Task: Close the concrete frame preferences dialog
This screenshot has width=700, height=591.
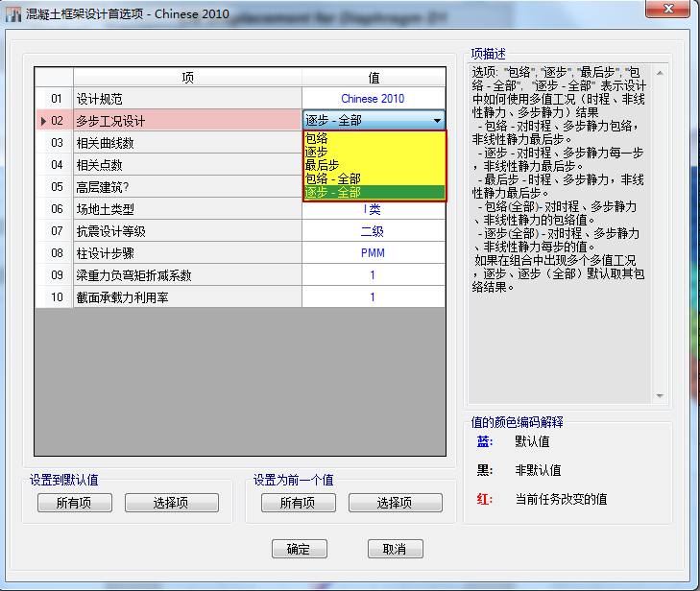Action: [672, 11]
